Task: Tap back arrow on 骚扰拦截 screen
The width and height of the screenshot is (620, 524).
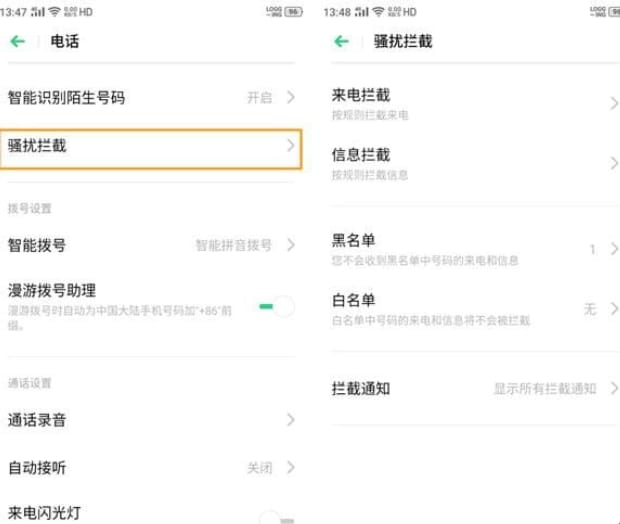Action: [x=342, y=42]
